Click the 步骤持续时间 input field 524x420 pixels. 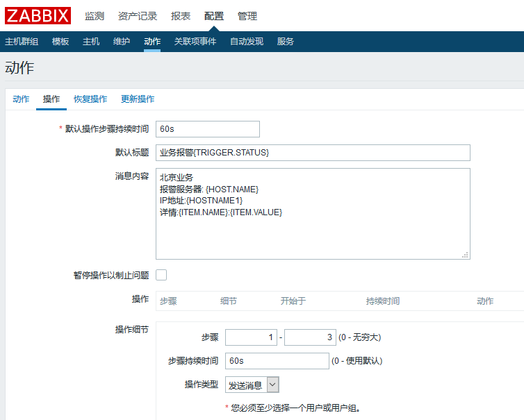tap(277, 361)
